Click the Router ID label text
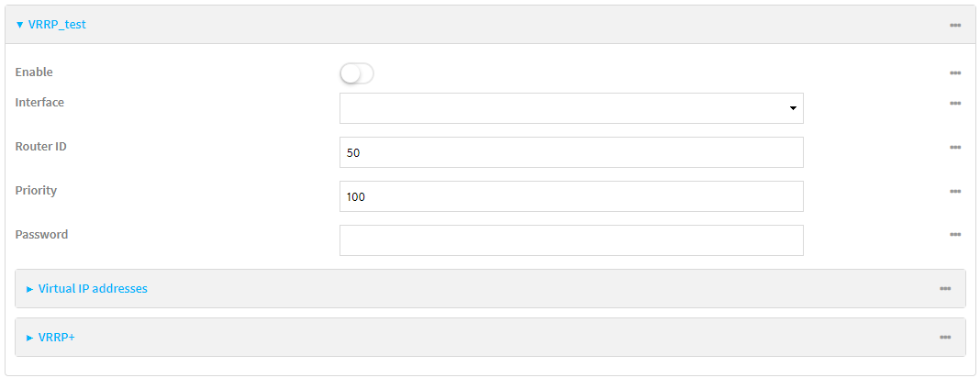 point(40,146)
